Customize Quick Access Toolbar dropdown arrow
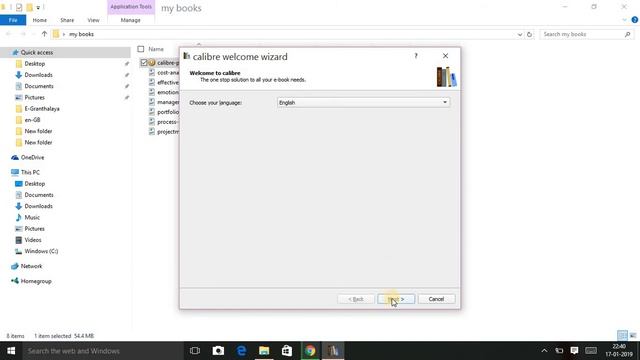640x360 pixels. coord(38,7)
